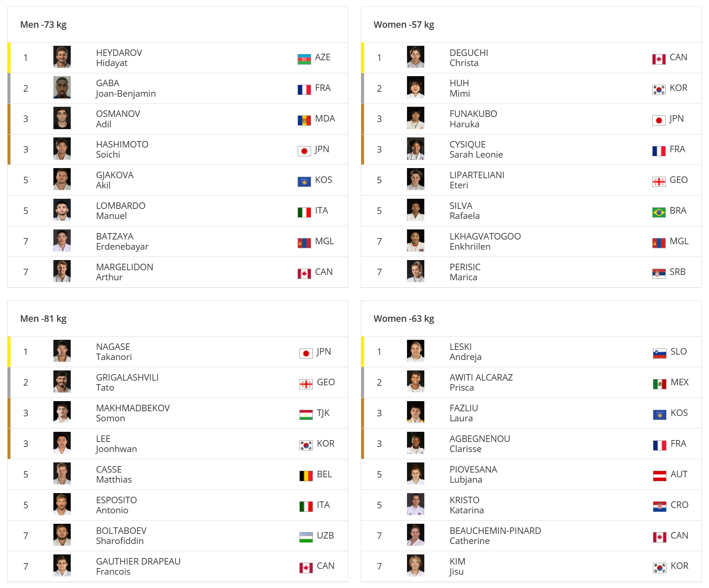709x588 pixels.
Task: Open GABA Joan-Benjamin's name link
Action: coord(126,88)
